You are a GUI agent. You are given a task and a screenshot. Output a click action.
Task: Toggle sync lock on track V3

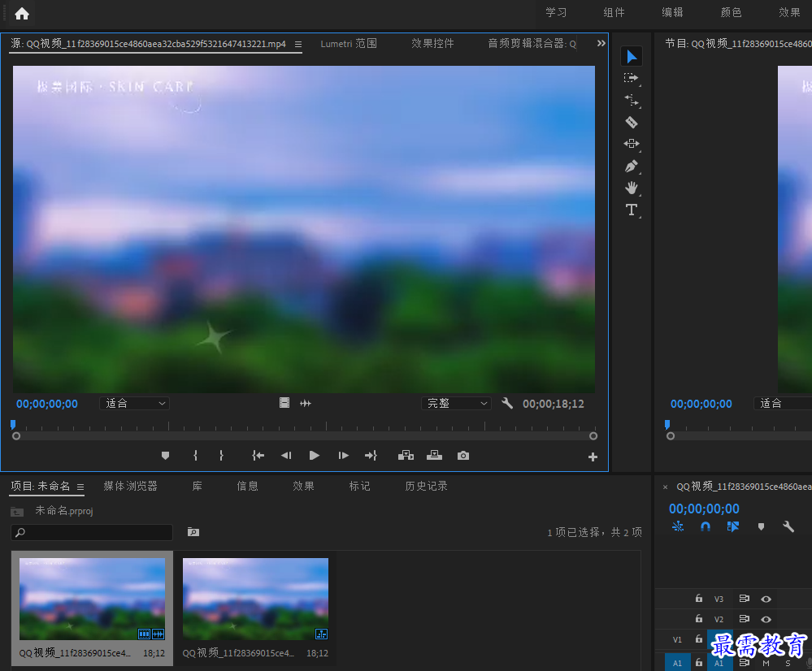coord(745,599)
